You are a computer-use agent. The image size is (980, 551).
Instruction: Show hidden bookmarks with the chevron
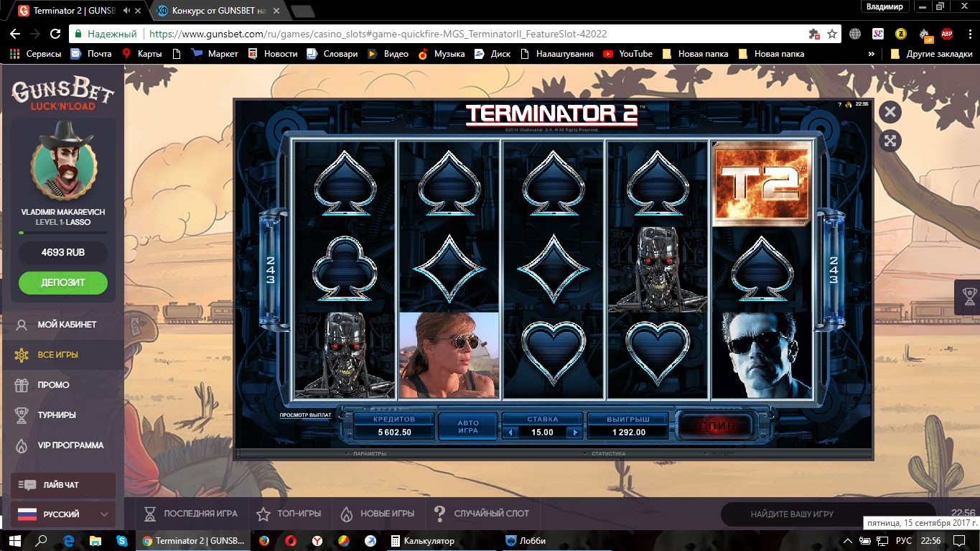pyautogui.click(x=872, y=54)
